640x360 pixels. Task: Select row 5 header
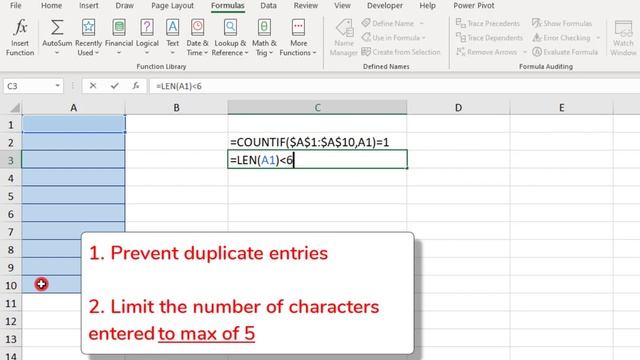click(x=11, y=196)
